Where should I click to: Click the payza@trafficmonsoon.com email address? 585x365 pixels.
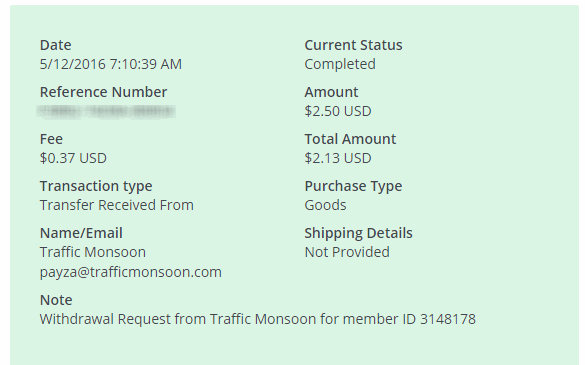131,272
